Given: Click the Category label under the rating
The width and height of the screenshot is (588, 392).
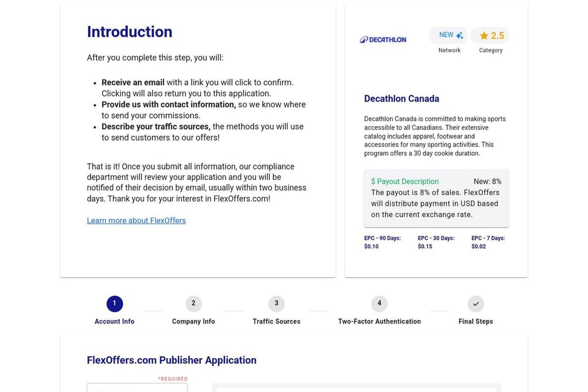Looking at the screenshot, I should (x=491, y=50).
